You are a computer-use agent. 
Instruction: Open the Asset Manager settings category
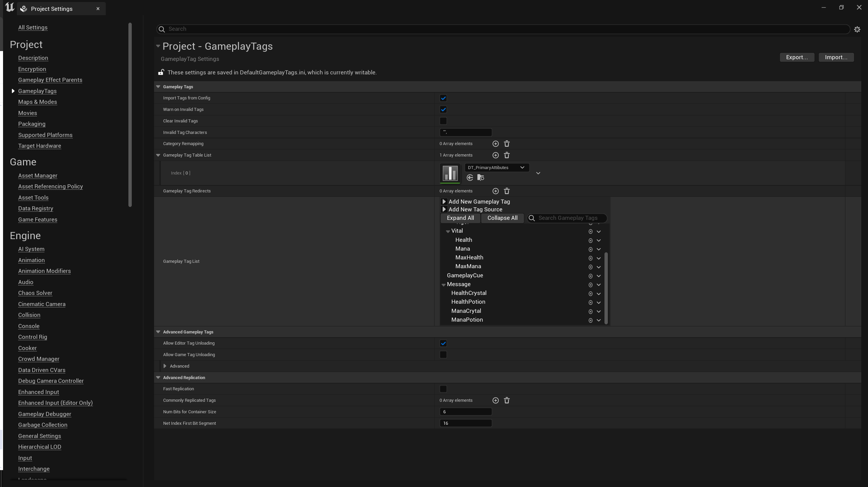(38, 176)
